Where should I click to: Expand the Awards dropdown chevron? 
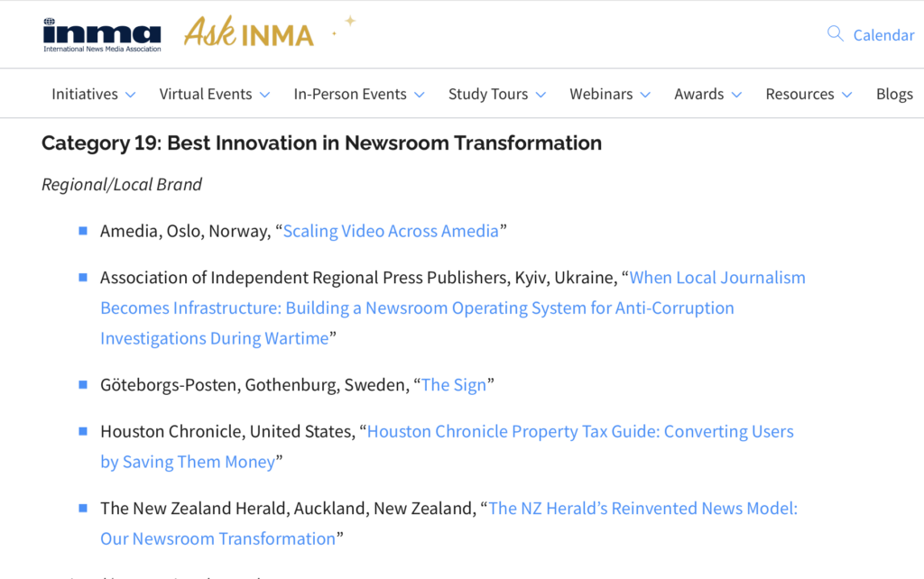pyautogui.click(x=736, y=95)
